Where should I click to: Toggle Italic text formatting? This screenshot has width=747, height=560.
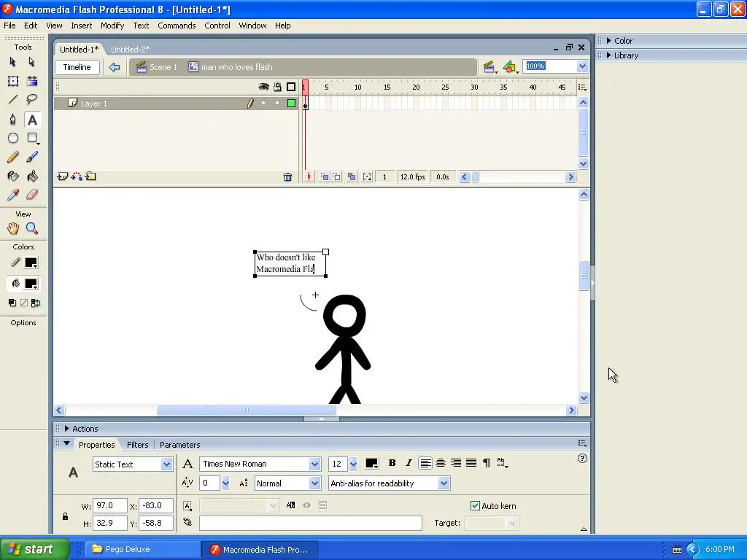click(x=409, y=463)
